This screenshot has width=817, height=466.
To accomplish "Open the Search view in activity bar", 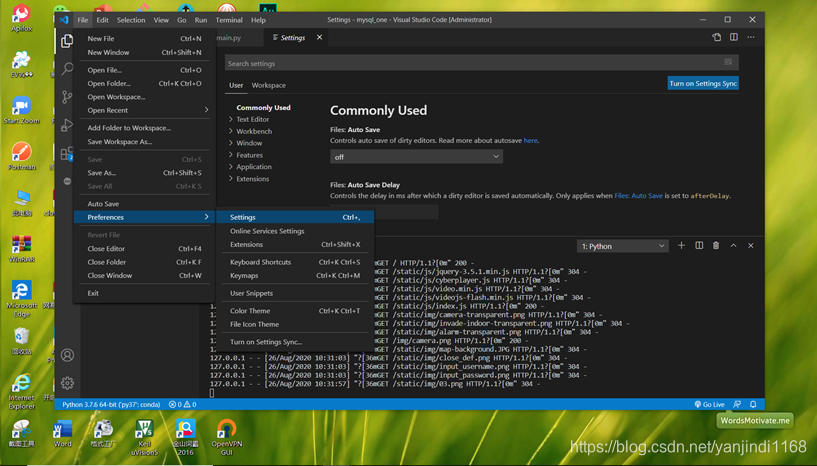I will [67, 69].
